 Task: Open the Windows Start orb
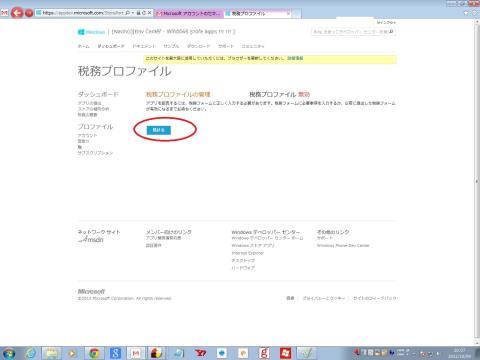tap(8, 353)
